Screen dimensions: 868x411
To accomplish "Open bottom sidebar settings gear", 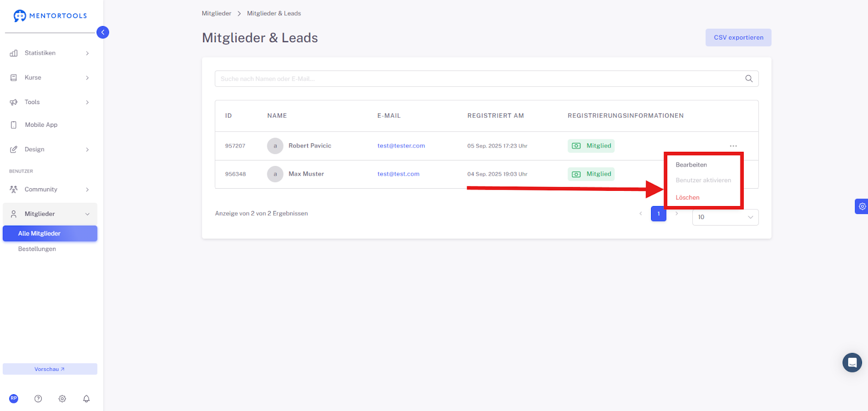I will (62, 399).
